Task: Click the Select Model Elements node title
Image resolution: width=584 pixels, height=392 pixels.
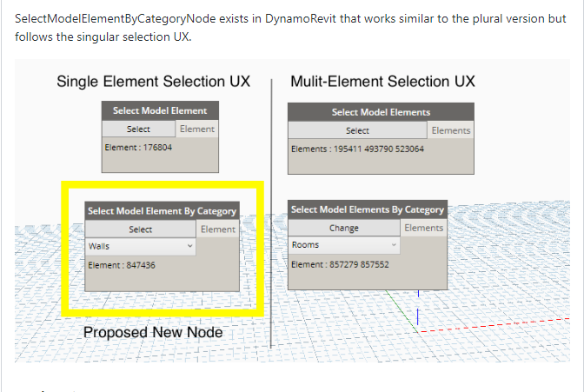Action: coord(381,112)
